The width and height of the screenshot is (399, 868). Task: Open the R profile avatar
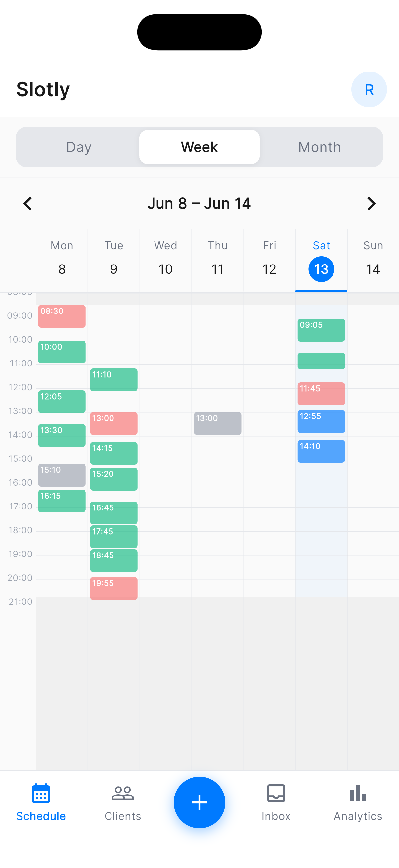point(369,89)
